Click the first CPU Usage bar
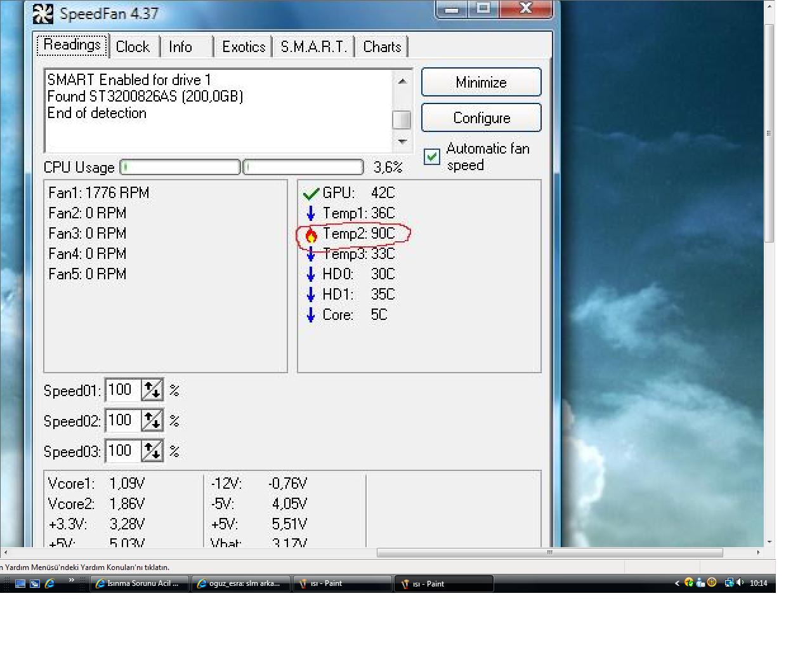This screenshot has width=812, height=650. tap(180, 167)
